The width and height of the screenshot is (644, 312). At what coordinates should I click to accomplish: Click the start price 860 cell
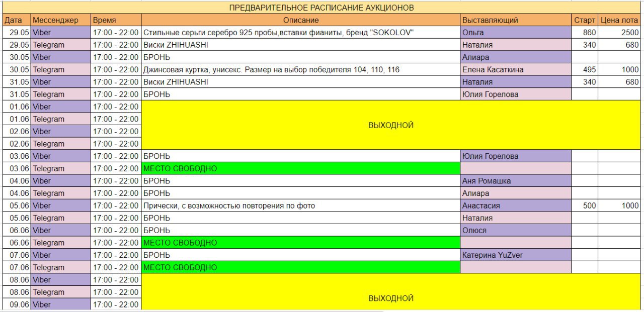pos(585,33)
